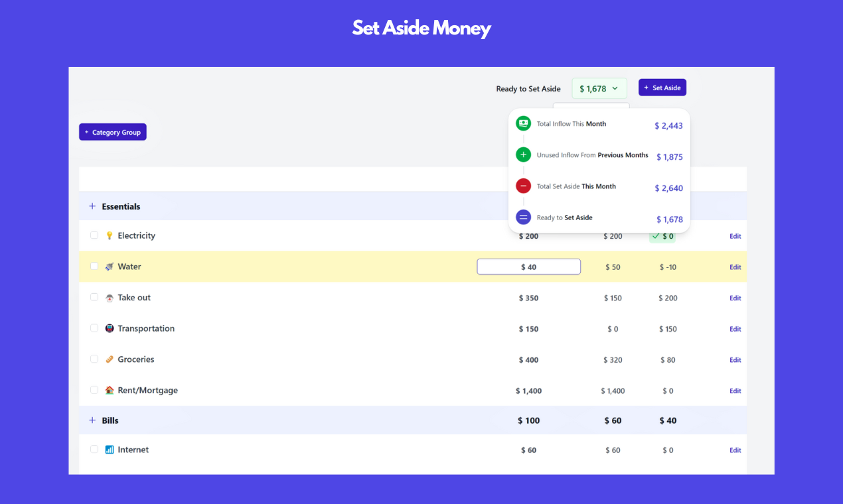The height and width of the screenshot is (504, 843).
Task: Click the Electricity label
Action: coord(137,235)
